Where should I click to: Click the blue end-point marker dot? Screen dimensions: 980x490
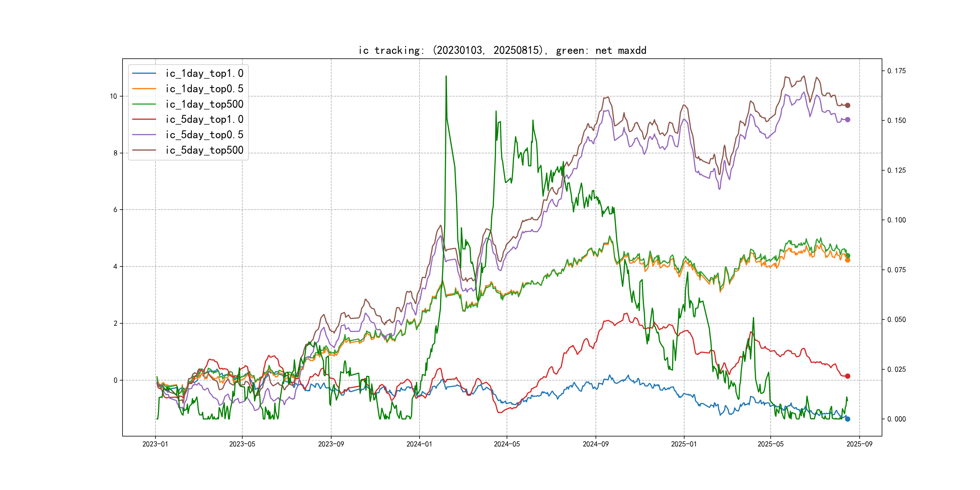848,419
